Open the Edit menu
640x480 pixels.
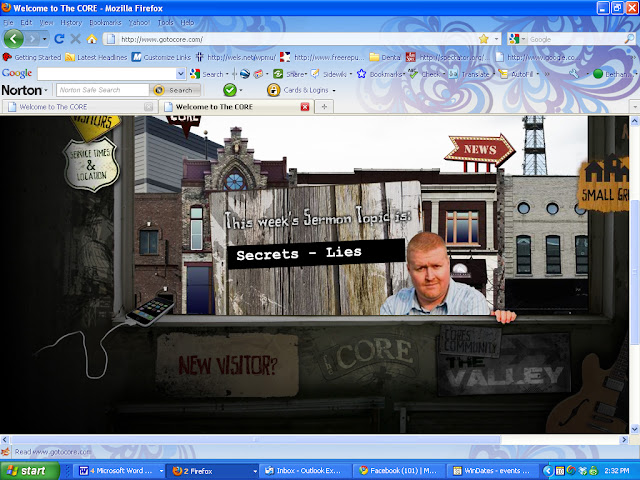tap(26, 22)
